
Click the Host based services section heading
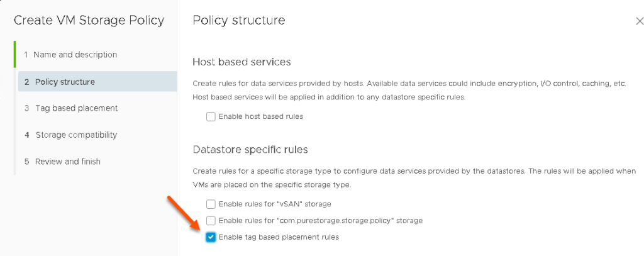coord(242,62)
